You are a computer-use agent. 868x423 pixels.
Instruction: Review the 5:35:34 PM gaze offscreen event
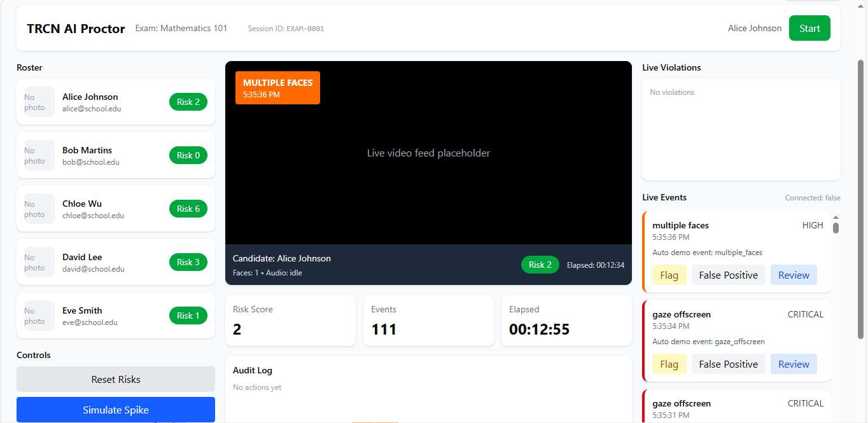(x=794, y=364)
